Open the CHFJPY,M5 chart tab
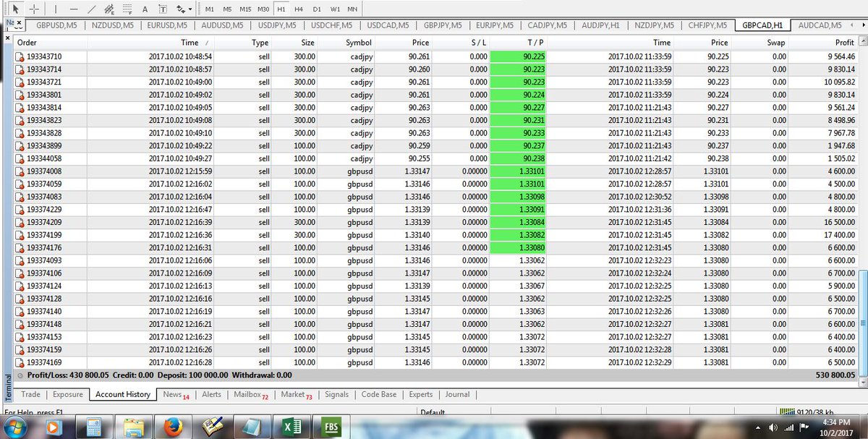The width and height of the screenshot is (868, 439). click(x=707, y=25)
